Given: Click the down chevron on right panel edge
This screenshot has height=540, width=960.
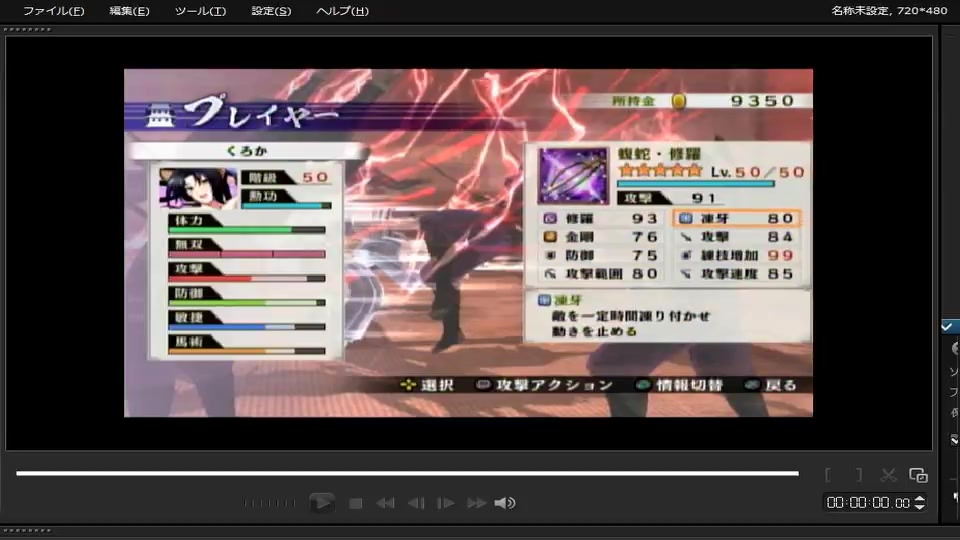Looking at the screenshot, I should point(954,440).
